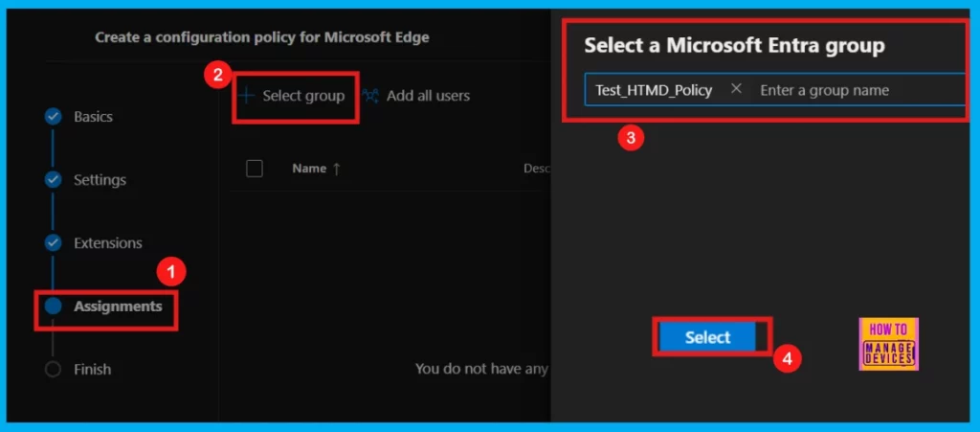Click Select group button
Viewport: 980px width, 432px height.
[x=294, y=96]
